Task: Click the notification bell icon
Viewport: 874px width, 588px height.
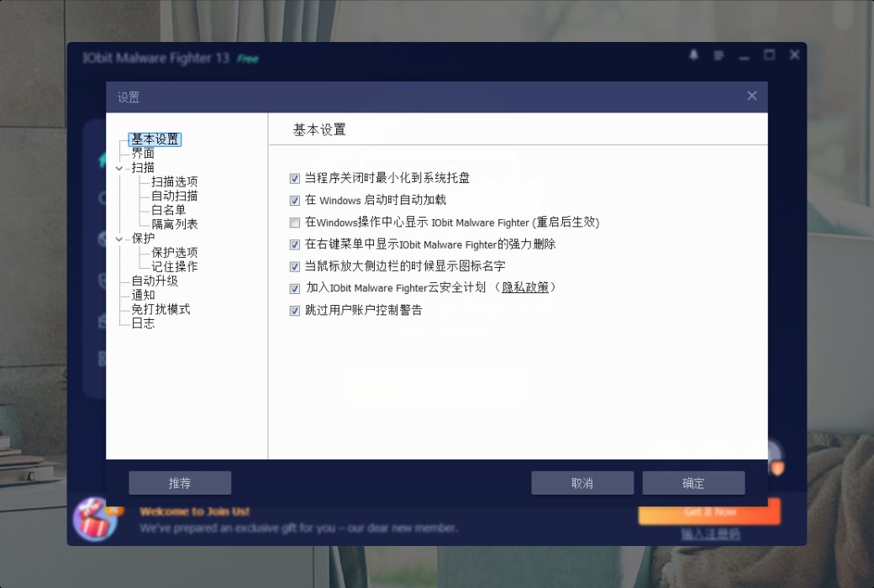Action: click(x=692, y=55)
